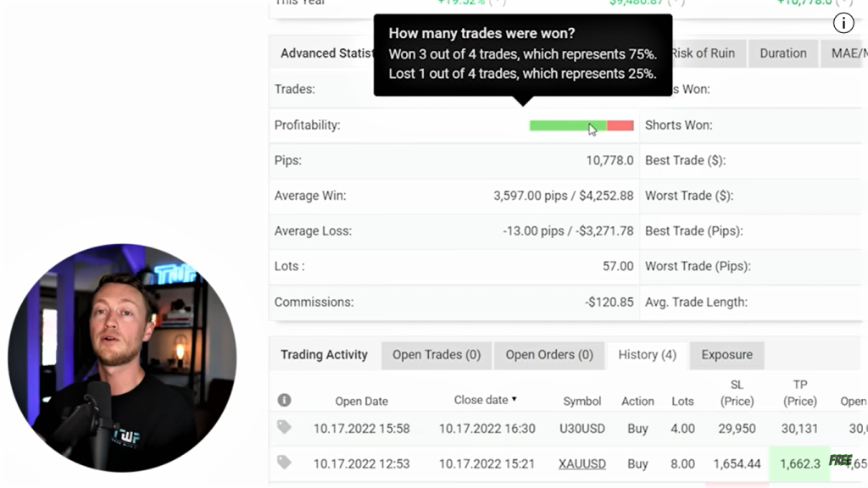Open the Exposure tab
868x488 pixels.
[x=726, y=355]
